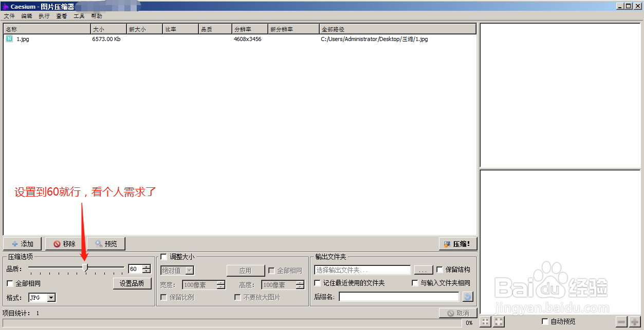Viewport: 644px width, 330px height.
Task: Open the 执行 menu
Action: pyautogui.click(x=44, y=16)
